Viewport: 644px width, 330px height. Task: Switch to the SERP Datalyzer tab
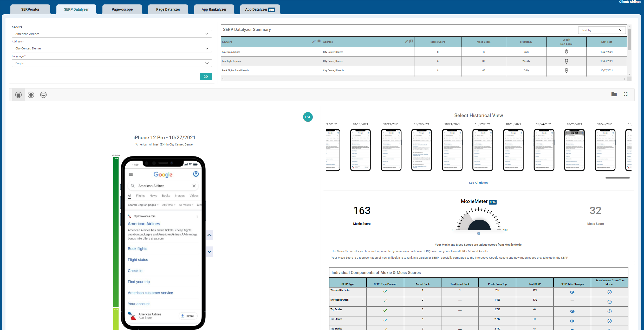76,9
